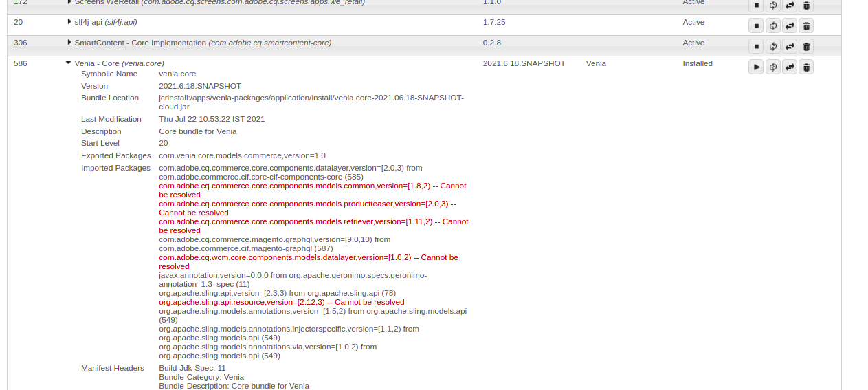Update the Venia - Core bundle
Screen dimensions: 868x390
790,67
